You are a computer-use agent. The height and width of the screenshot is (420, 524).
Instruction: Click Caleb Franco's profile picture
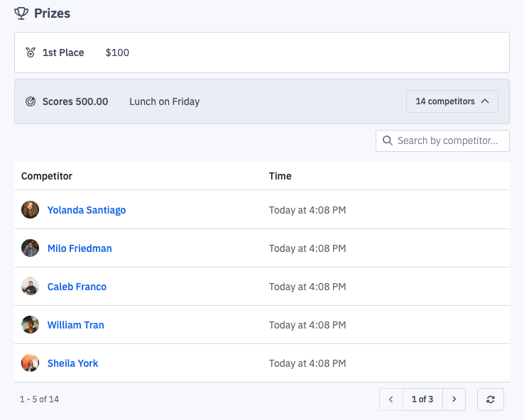[x=30, y=287]
